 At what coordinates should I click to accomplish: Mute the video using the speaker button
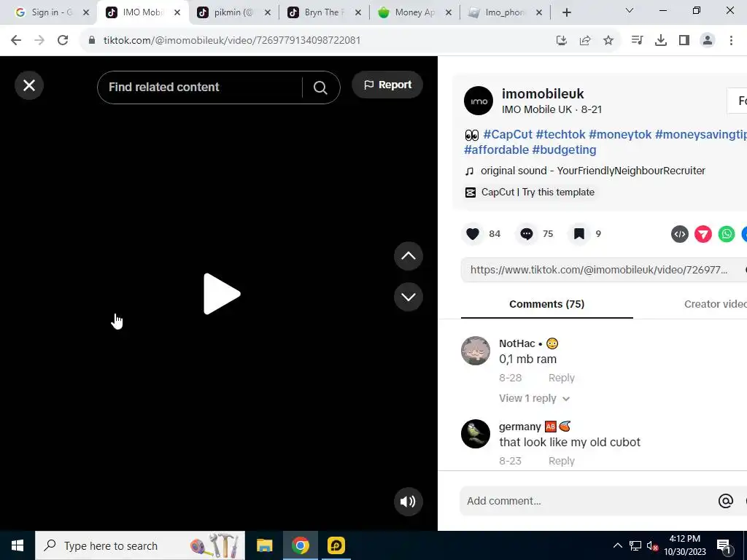point(408,502)
